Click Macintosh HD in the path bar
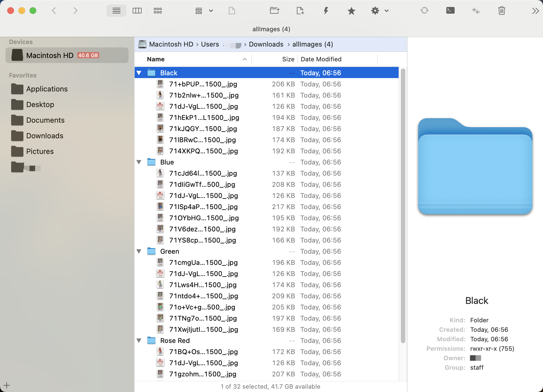 (171, 44)
